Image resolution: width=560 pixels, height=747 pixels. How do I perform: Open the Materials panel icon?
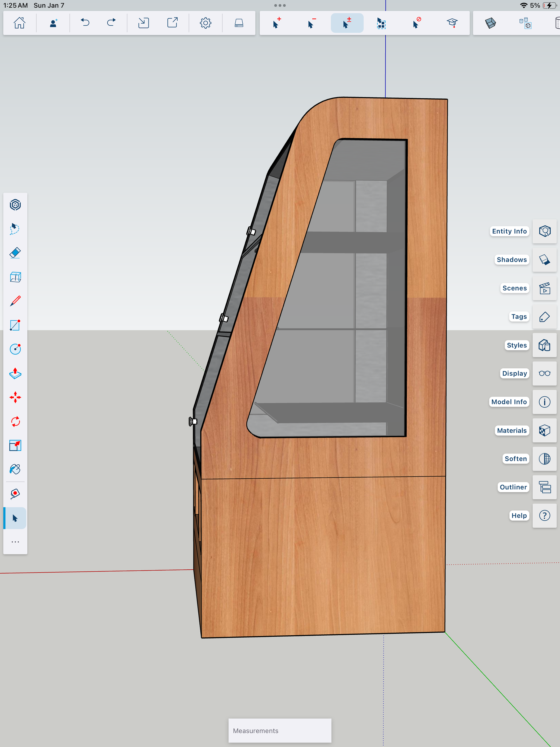coord(544,430)
